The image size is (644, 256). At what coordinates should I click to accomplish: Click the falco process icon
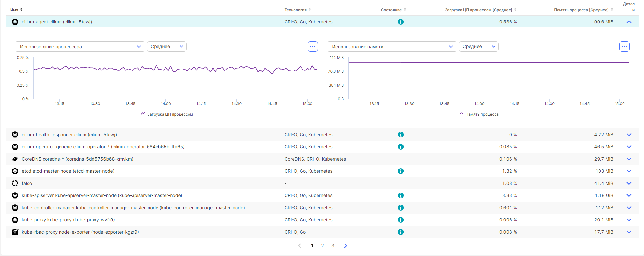point(15,183)
